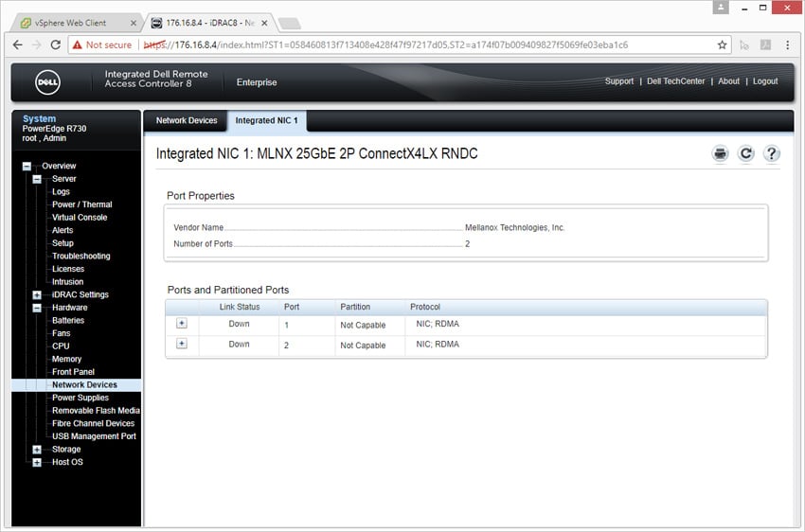The height and width of the screenshot is (532, 805).
Task: Click Mellanox Technologies, Inc. vendor value
Action: pos(514,227)
